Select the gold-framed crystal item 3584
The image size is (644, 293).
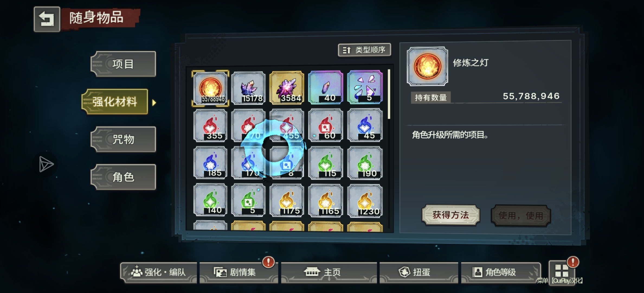coord(287,88)
